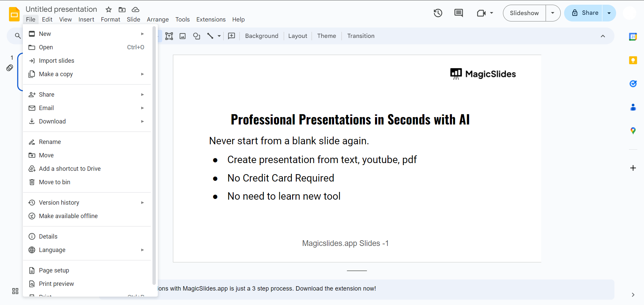Open the Tools menu
The image size is (644, 305).
(x=183, y=19)
